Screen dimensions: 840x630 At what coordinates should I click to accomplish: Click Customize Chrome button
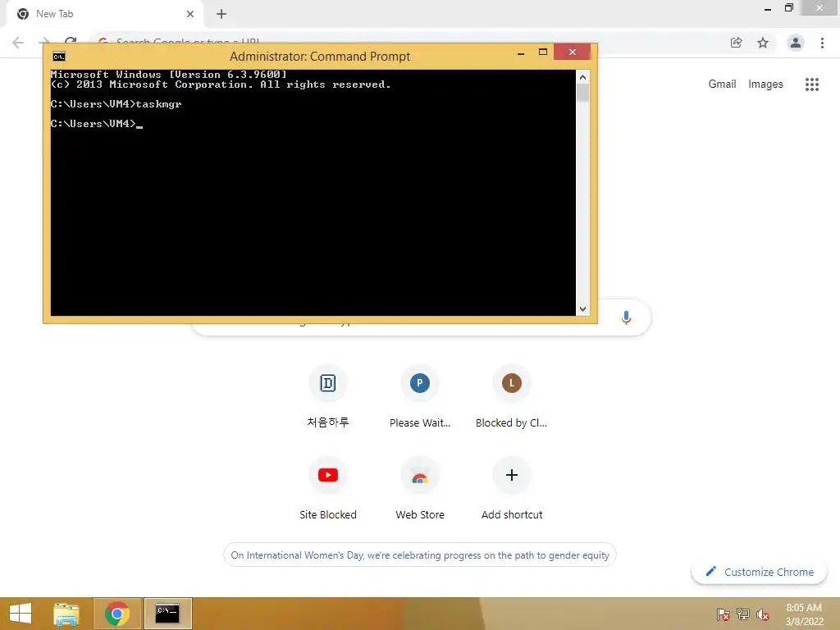pyautogui.click(x=760, y=572)
